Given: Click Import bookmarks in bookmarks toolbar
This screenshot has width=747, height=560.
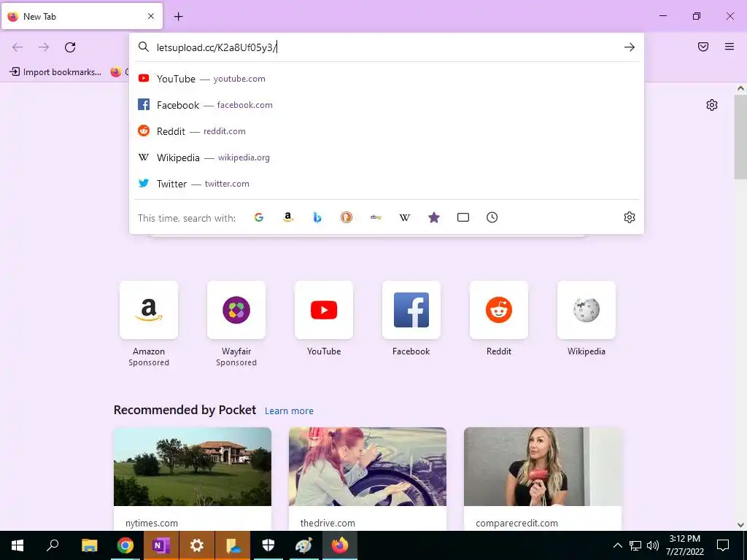Looking at the screenshot, I should point(55,72).
